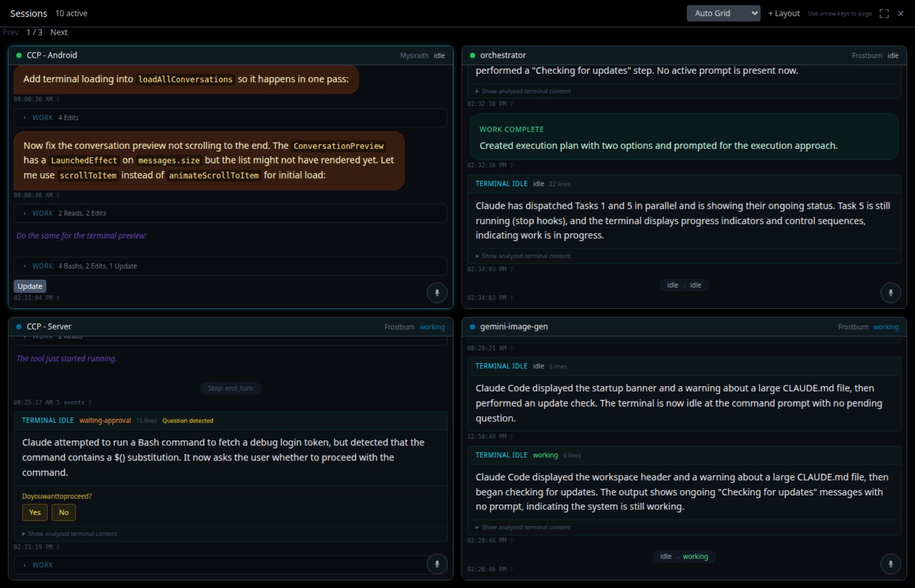Click No to decline the command
This screenshot has width=915, height=588.
63,512
